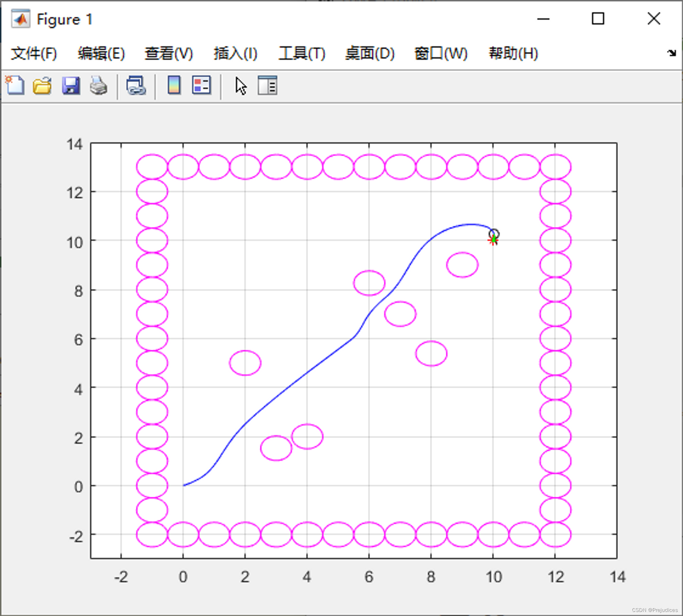Click the New Figure toolbar icon

tap(15, 85)
